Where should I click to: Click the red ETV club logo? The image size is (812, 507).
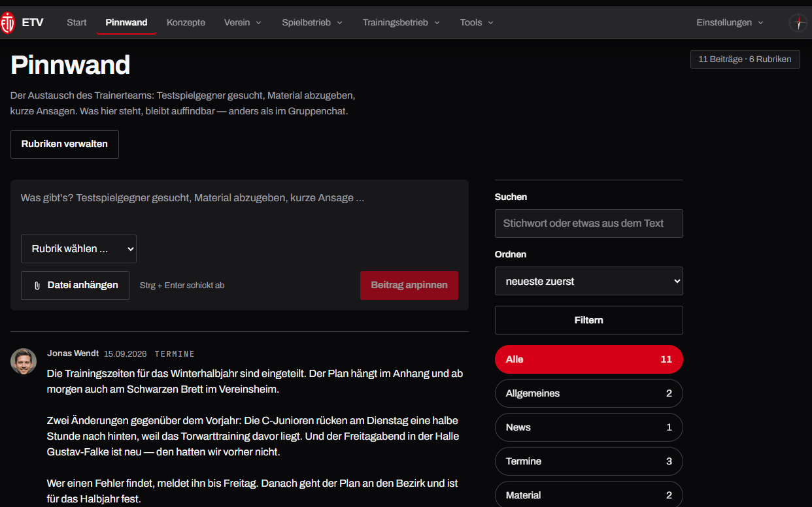point(8,22)
